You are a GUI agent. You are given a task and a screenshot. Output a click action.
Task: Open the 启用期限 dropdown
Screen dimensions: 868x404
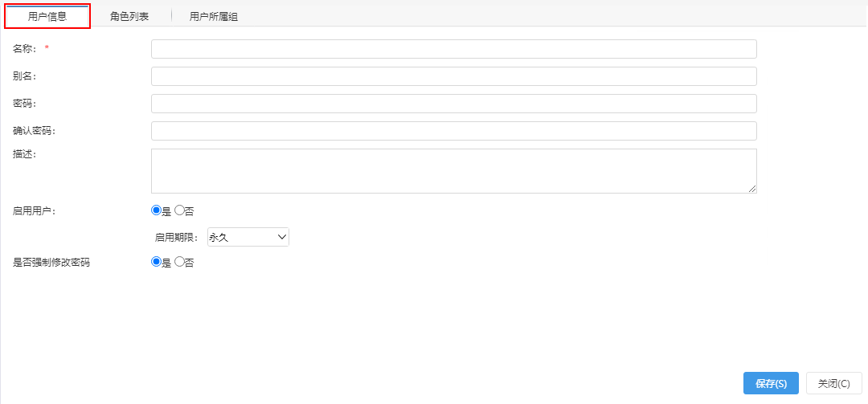tap(248, 237)
